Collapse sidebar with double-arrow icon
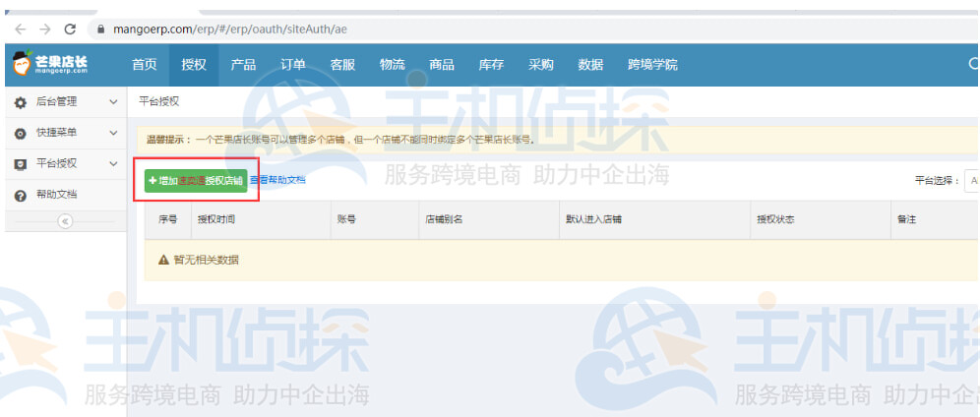The image size is (980, 417). 66,221
